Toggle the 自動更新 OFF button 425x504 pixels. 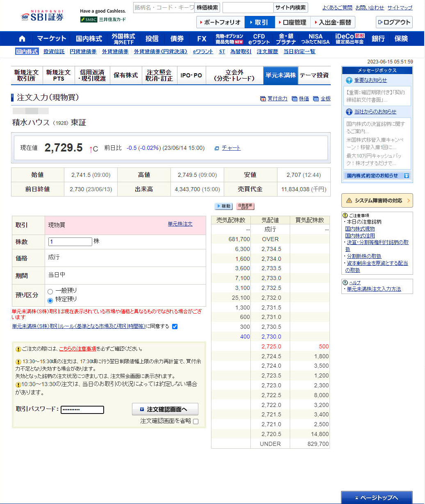(245, 206)
